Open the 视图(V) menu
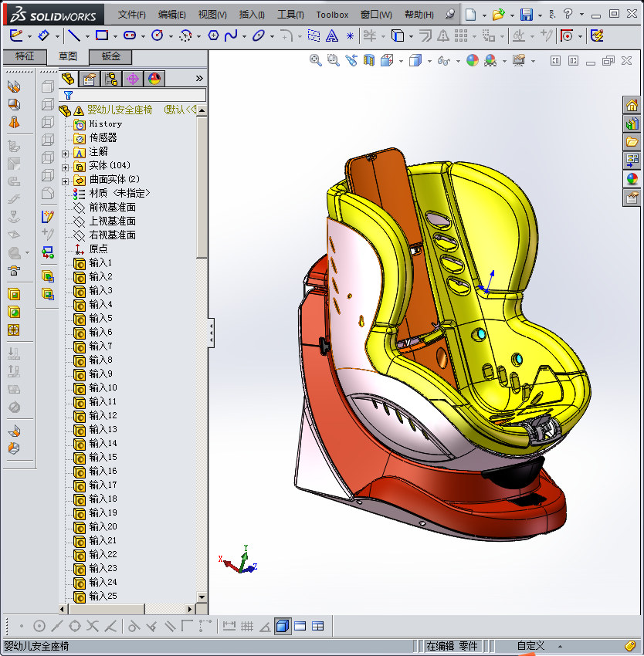 click(x=212, y=15)
